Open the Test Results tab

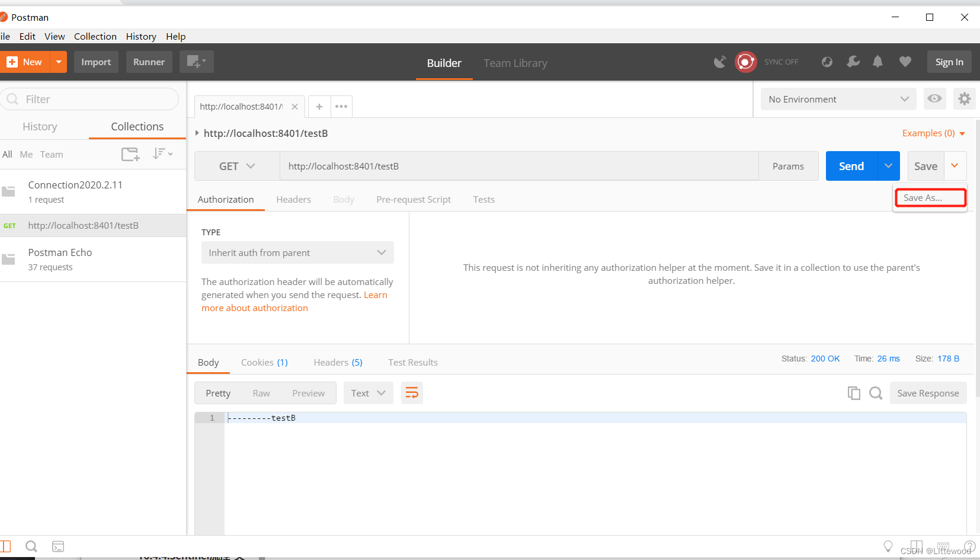pyautogui.click(x=413, y=362)
